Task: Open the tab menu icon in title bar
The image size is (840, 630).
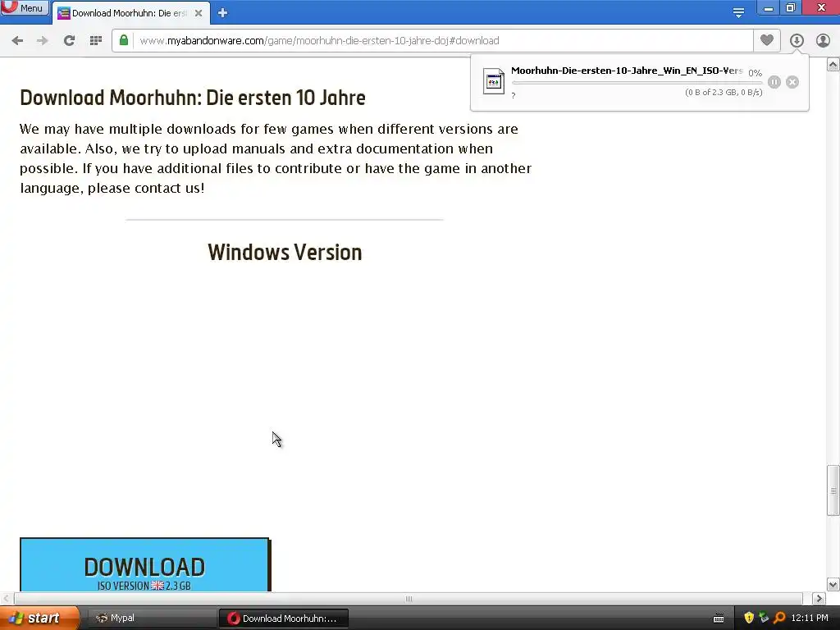Action: (x=738, y=13)
